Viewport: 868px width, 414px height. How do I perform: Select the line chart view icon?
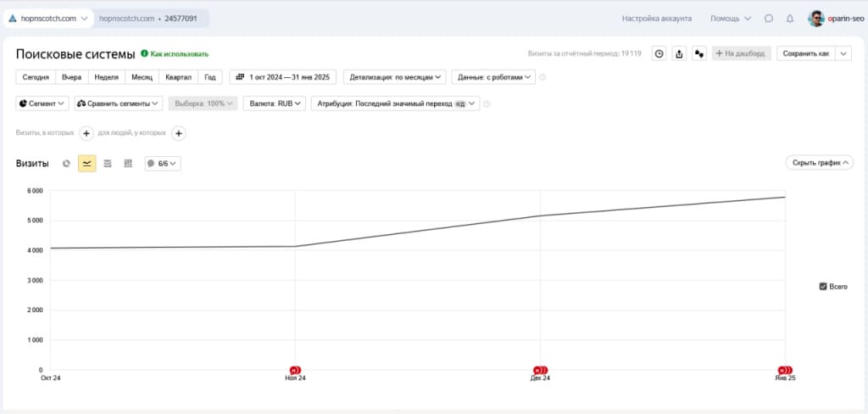tap(87, 164)
